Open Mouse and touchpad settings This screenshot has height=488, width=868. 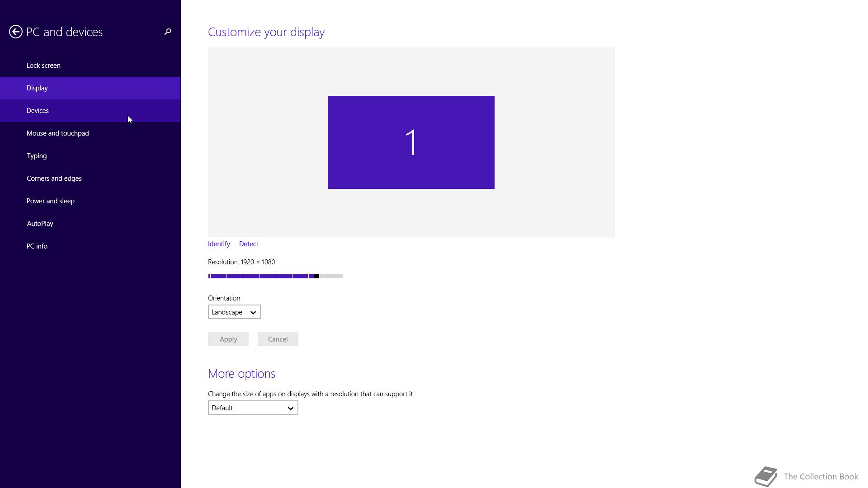point(90,133)
